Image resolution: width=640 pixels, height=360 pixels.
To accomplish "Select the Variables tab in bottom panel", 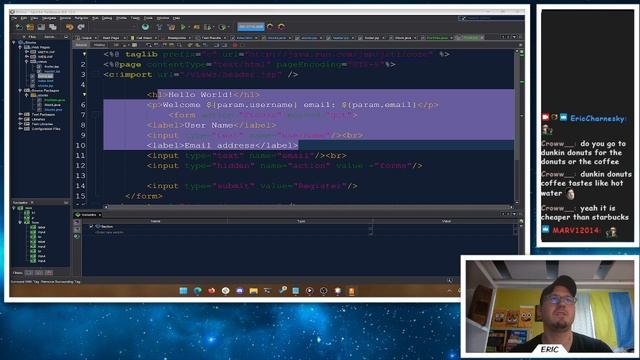I will click(x=88, y=215).
